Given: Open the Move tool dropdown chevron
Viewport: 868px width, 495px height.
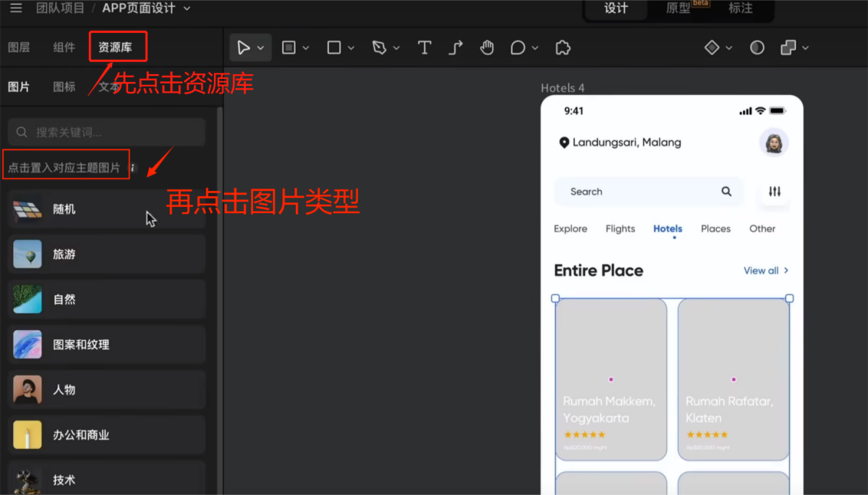Looking at the screenshot, I should click(x=260, y=48).
